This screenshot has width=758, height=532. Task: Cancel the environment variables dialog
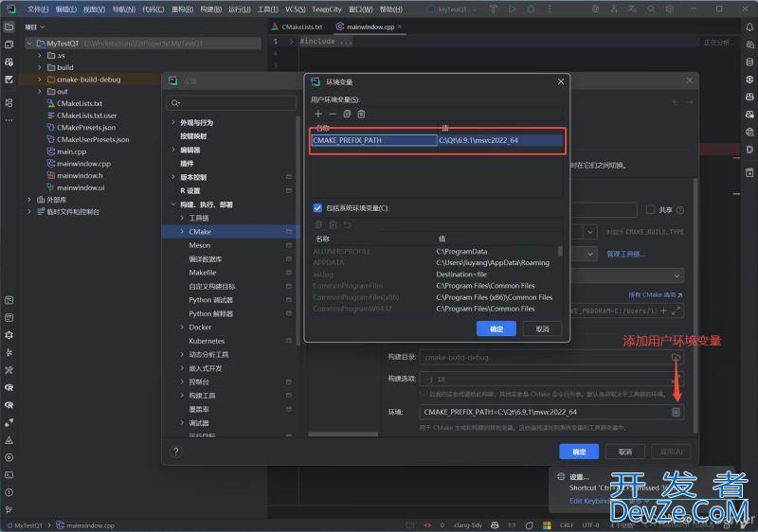tap(542, 328)
